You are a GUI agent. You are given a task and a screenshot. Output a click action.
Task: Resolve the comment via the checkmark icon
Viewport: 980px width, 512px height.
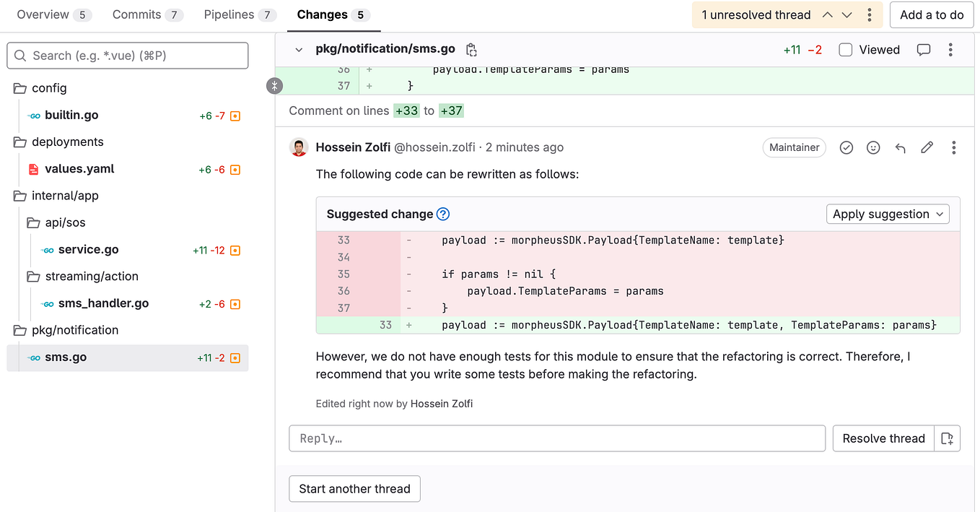846,147
